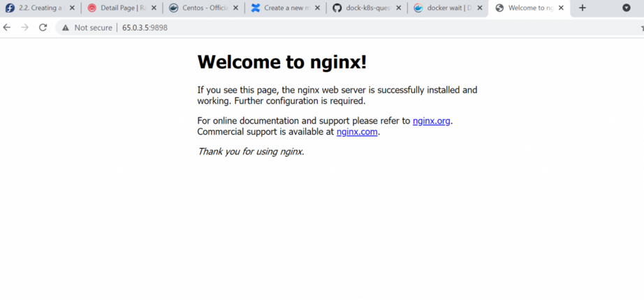644x300 pixels.
Task: Open the 'Create a new' tab
Action: [x=286, y=8]
